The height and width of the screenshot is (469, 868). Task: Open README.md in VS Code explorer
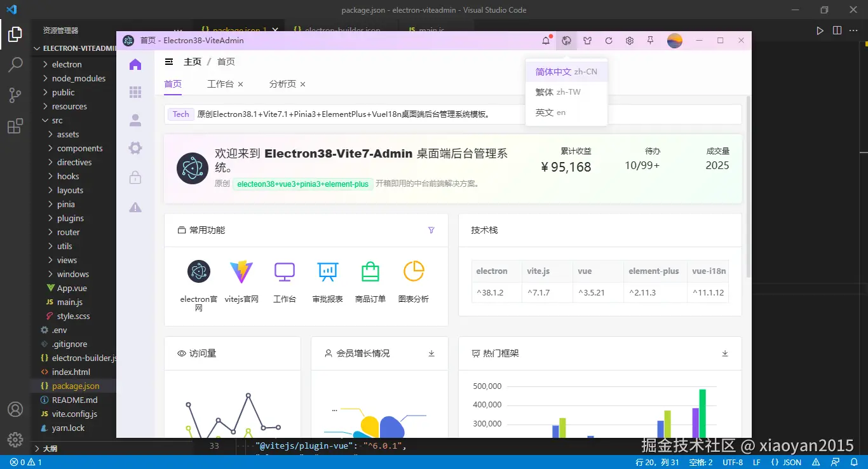point(74,400)
